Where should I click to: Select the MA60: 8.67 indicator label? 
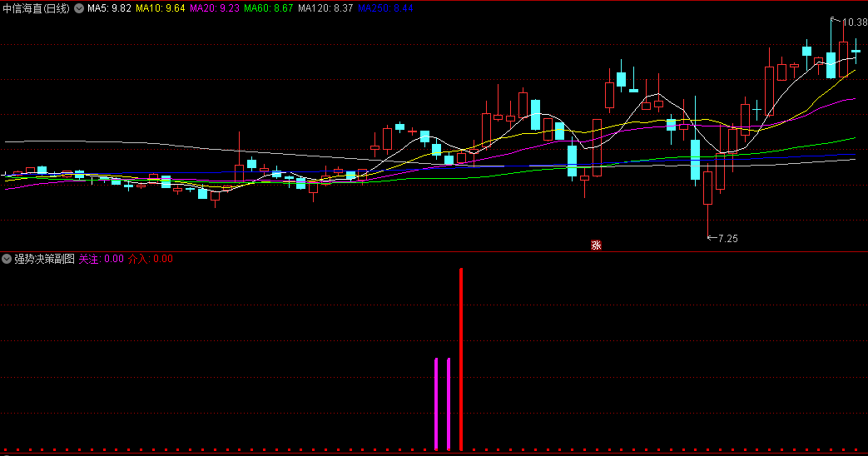[x=269, y=8]
